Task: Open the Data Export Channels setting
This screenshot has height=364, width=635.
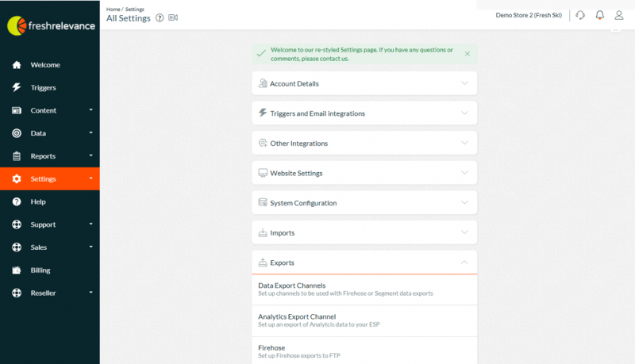Action: coord(364,289)
